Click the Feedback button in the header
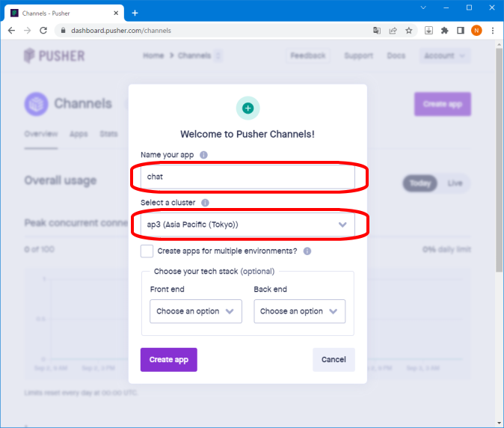The width and height of the screenshot is (504, 428). point(308,55)
